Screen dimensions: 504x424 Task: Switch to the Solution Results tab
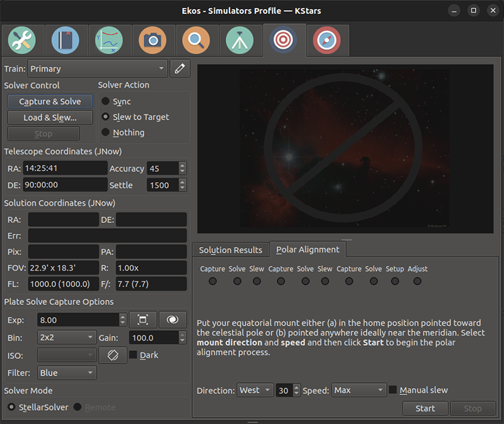(x=231, y=250)
